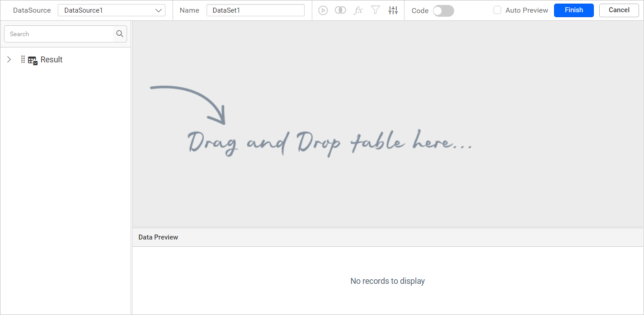Select the Result tree item label
Image resolution: width=644 pixels, height=315 pixels.
[52, 60]
